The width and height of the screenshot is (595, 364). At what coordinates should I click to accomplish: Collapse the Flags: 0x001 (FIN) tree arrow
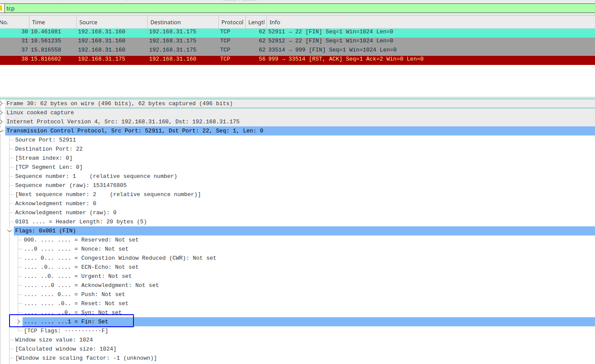click(x=10, y=231)
